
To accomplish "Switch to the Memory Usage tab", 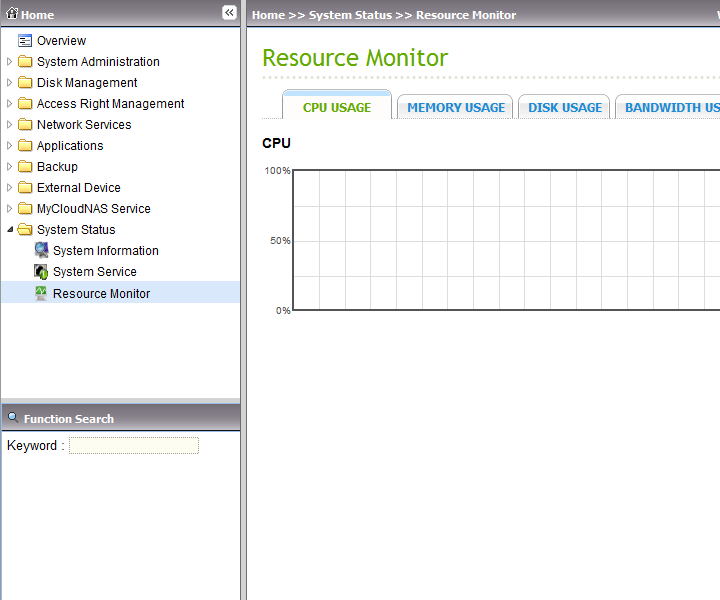I will pyautogui.click(x=455, y=108).
